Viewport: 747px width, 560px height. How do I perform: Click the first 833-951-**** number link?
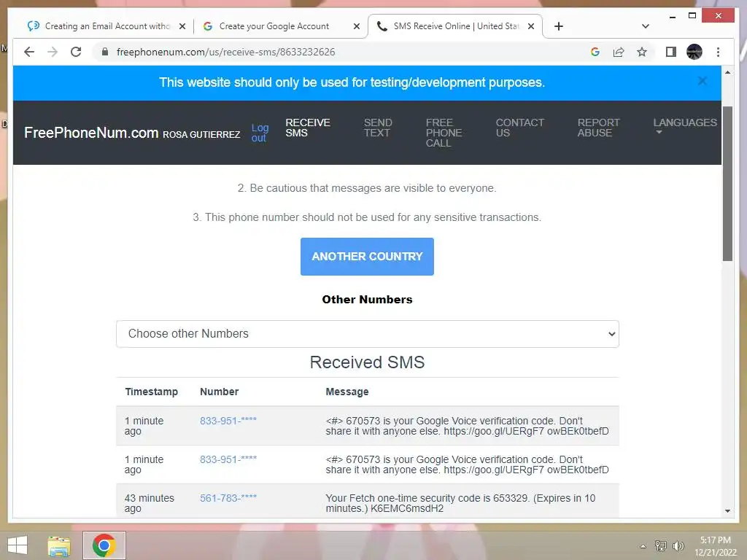click(228, 421)
